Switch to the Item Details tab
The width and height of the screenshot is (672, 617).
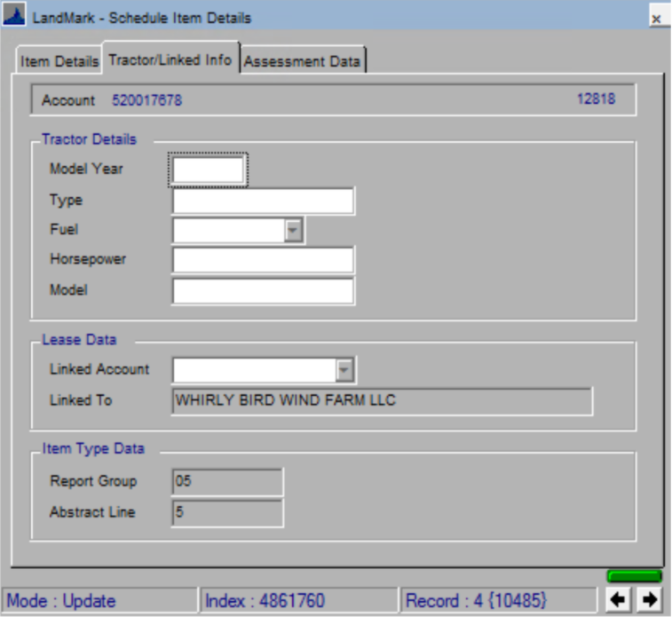coord(59,61)
